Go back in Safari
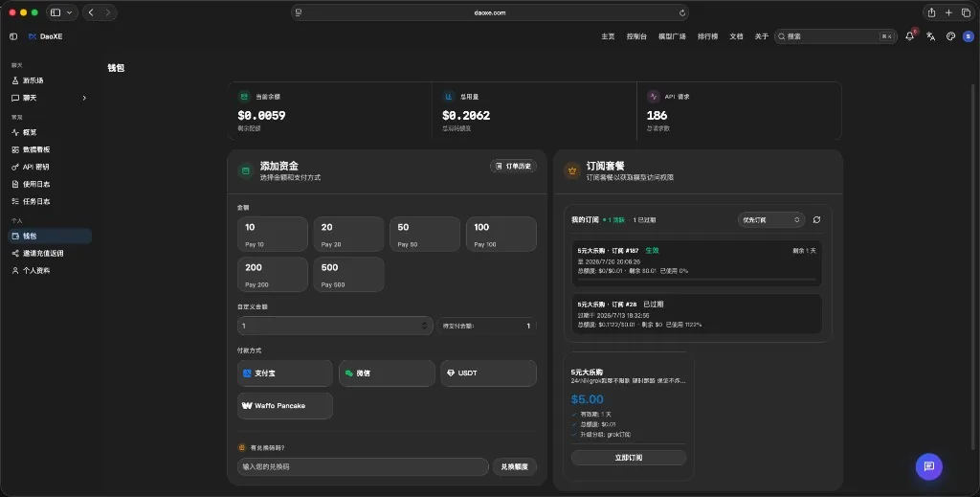The image size is (980, 497). [91, 12]
